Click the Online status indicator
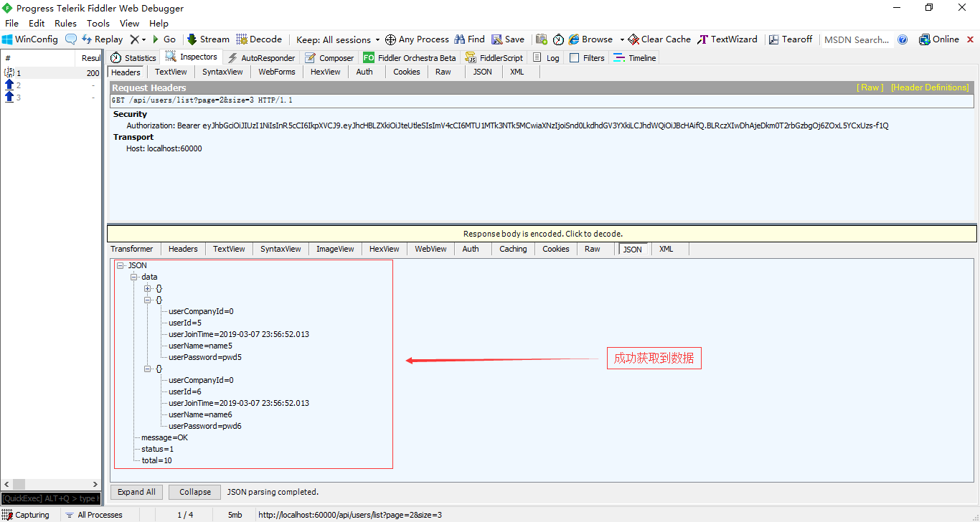This screenshot has height=522, width=980. [939, 39]
